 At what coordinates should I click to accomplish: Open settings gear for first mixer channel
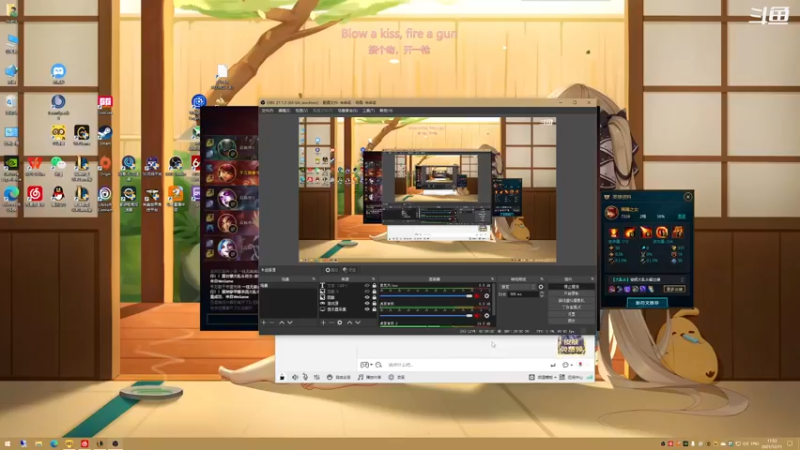(x=487, y=296)
